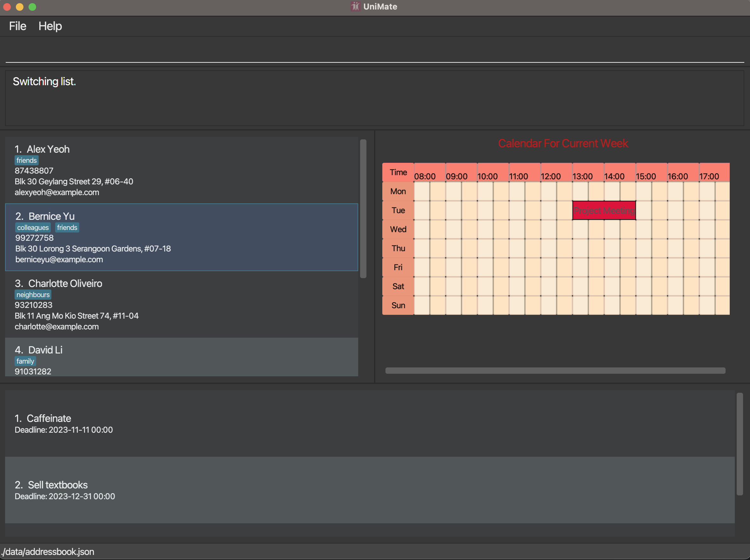Viewport: 750px width, 560px height.
Task: Click phone number 87438807
Action: pos(34,171)
